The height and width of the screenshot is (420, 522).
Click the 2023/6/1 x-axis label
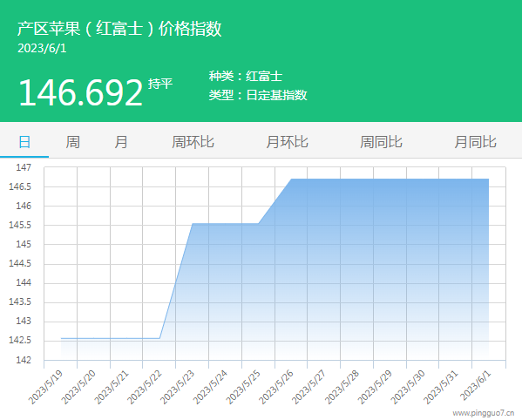476,385
